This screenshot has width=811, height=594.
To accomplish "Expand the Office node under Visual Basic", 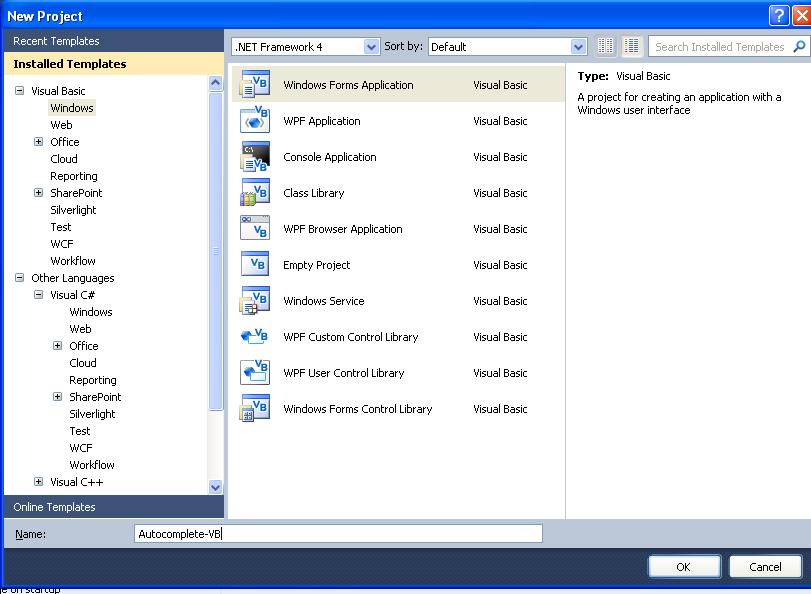I will pos(38,141).
